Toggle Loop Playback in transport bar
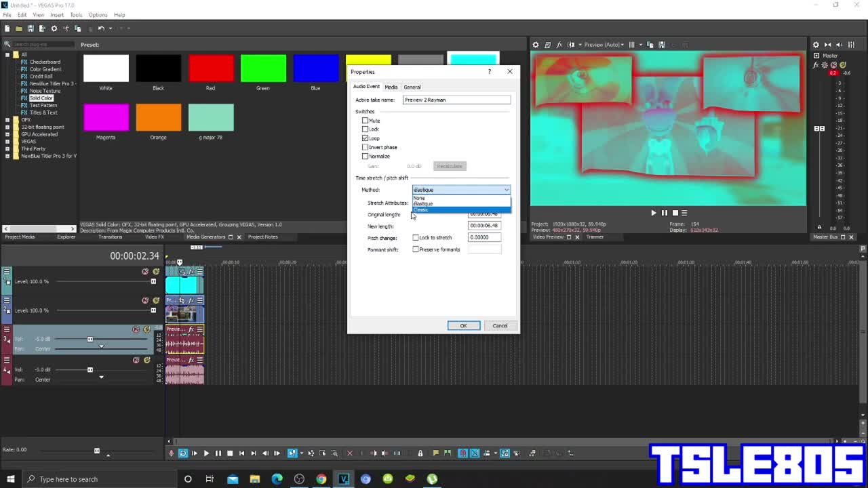Viewport: 868px width, 488px height. click(182, 453)
